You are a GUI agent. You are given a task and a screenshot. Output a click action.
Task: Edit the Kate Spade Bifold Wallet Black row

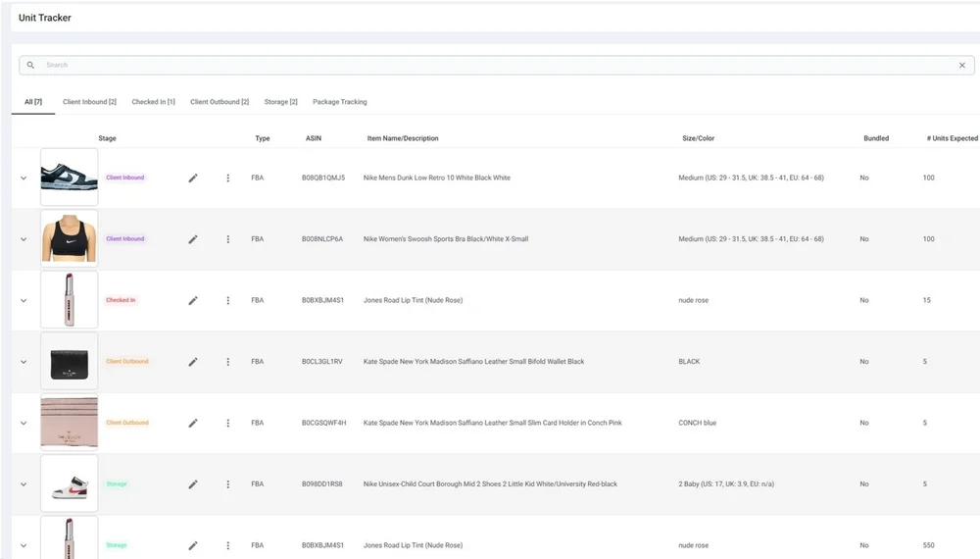click(193, 362)
